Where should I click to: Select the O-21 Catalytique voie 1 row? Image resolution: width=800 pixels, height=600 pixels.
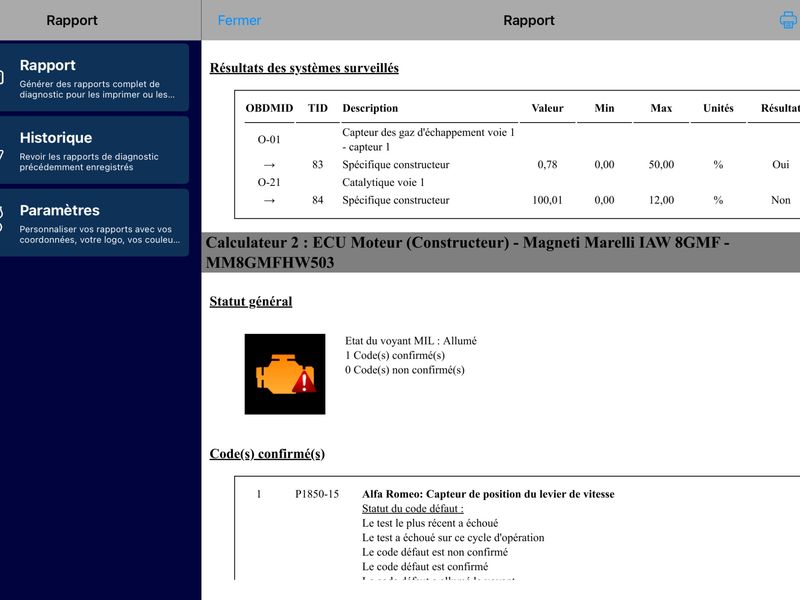pos(517,182)
